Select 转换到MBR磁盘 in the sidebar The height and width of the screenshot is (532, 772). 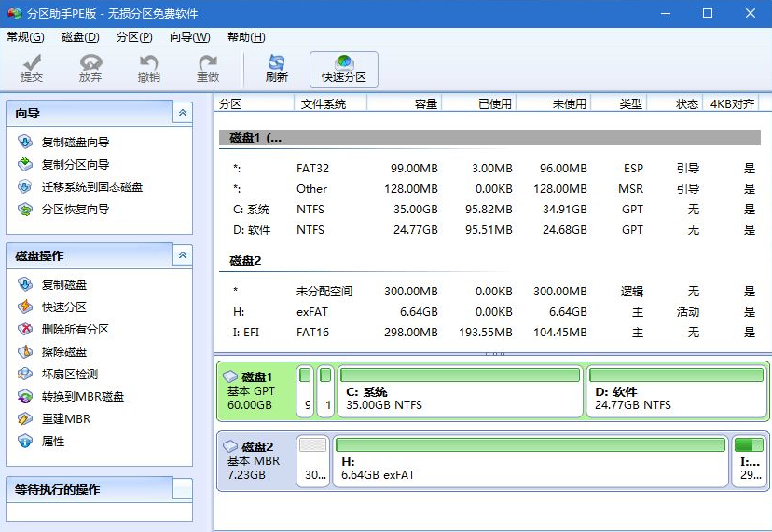coord(82,397)
